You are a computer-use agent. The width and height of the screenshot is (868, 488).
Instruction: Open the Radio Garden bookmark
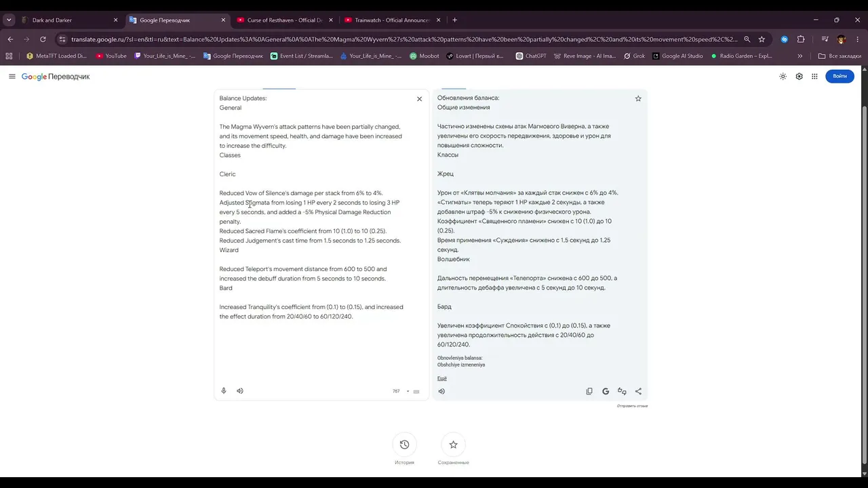pos(741,56)
